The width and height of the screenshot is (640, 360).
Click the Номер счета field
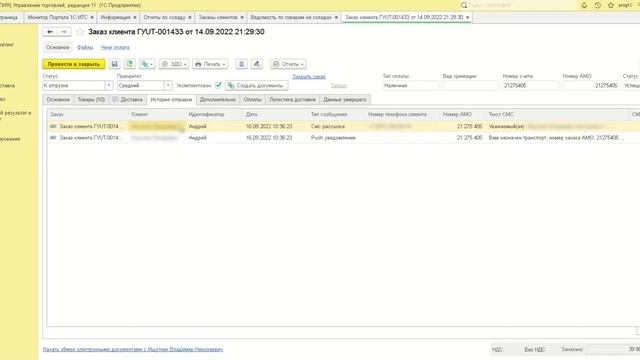[x=530, y=86]
